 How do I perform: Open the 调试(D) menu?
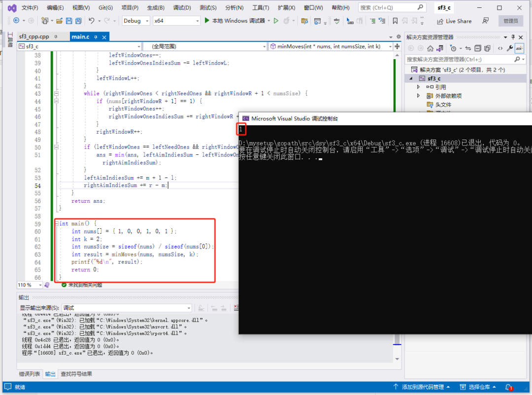point(182,7)
